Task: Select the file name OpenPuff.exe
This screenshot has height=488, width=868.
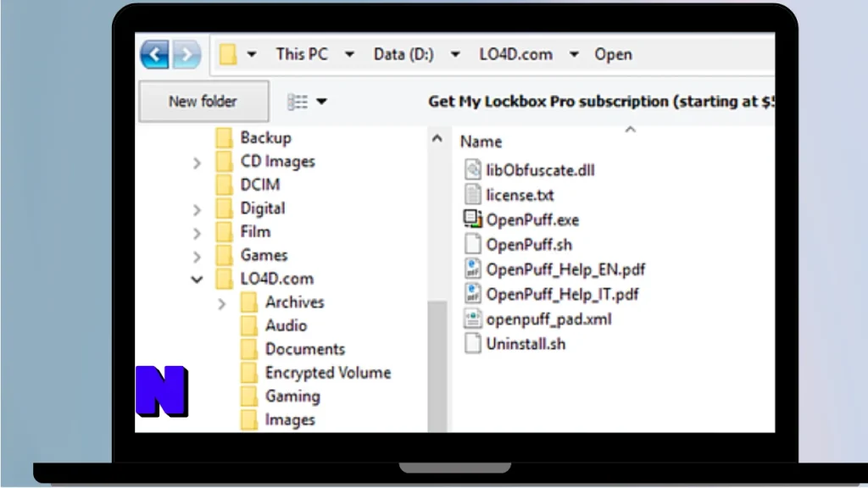Action: click(x=532, y=219)
